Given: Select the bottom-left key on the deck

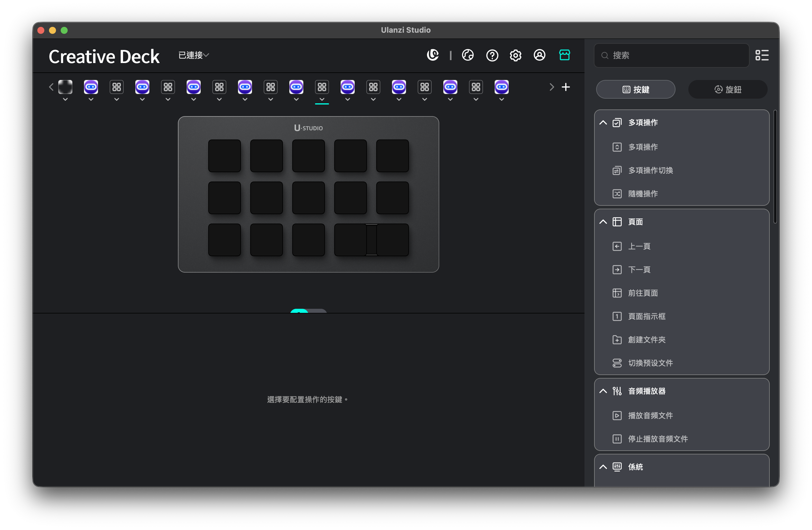Looking at the screenshot, I should (x=224, y=240).
